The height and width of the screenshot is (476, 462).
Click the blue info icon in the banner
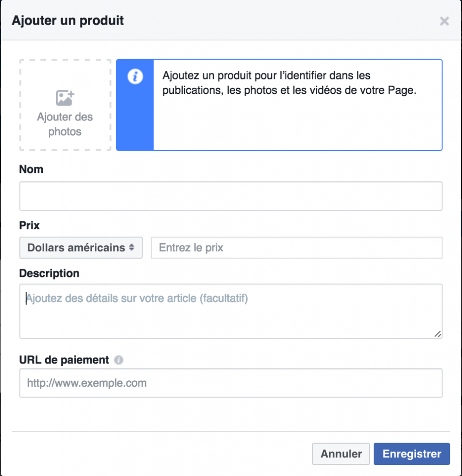[x=135, y=77]
